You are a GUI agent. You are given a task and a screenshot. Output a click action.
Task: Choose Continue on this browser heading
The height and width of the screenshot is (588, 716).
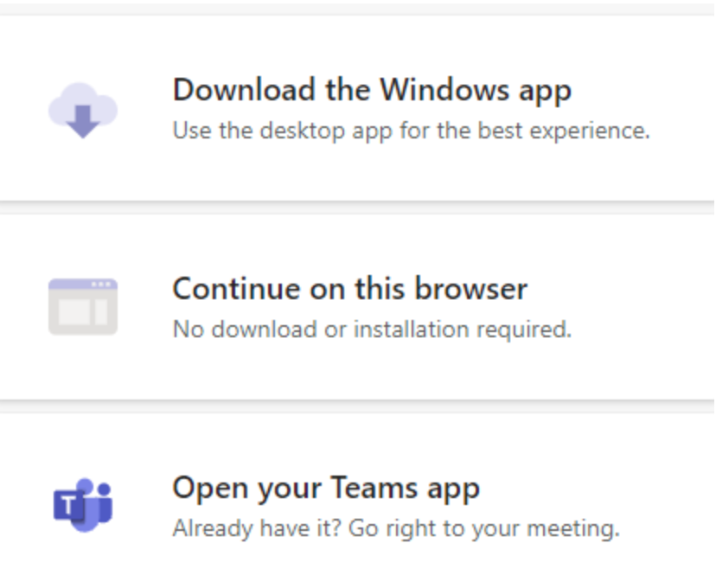[x=349, y=288]
